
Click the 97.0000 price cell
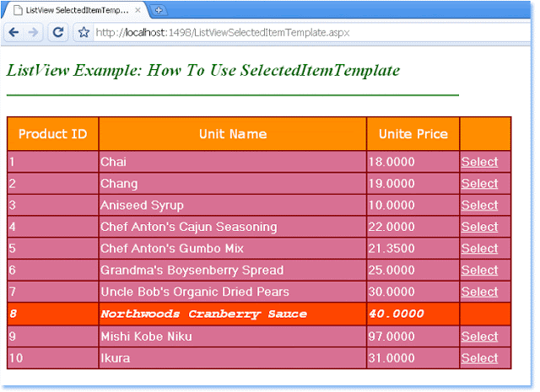tap(413, 336)
